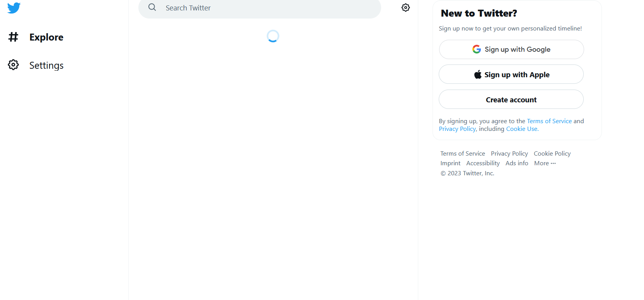644x300 pixels.
Task: Click the personalized timeline sign-up text
Action: (510, 29)
